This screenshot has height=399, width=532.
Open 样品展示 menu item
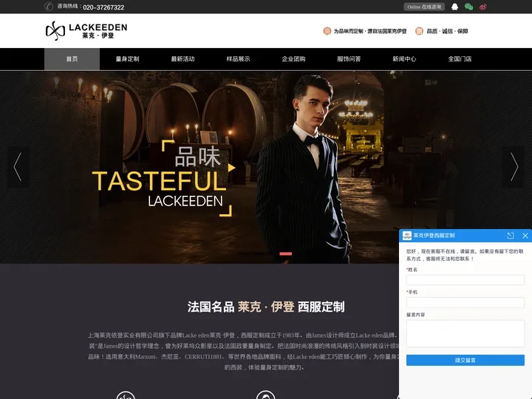click(x=238, y=58)
